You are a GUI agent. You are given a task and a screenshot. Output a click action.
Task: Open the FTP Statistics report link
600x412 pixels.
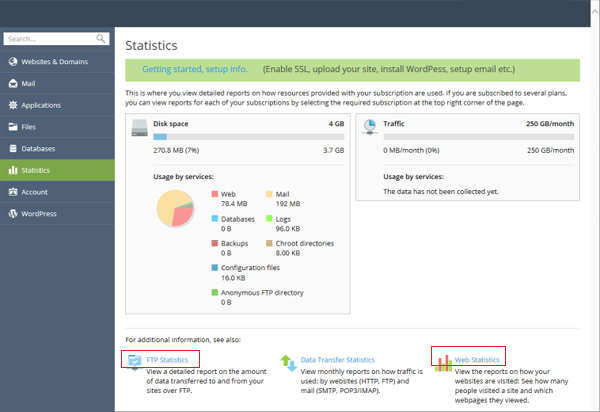(x=168, y=358)
